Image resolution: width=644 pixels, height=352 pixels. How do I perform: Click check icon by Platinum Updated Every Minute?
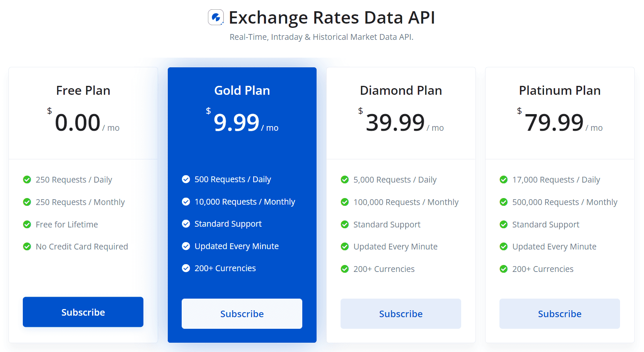(x=504, y=246)
